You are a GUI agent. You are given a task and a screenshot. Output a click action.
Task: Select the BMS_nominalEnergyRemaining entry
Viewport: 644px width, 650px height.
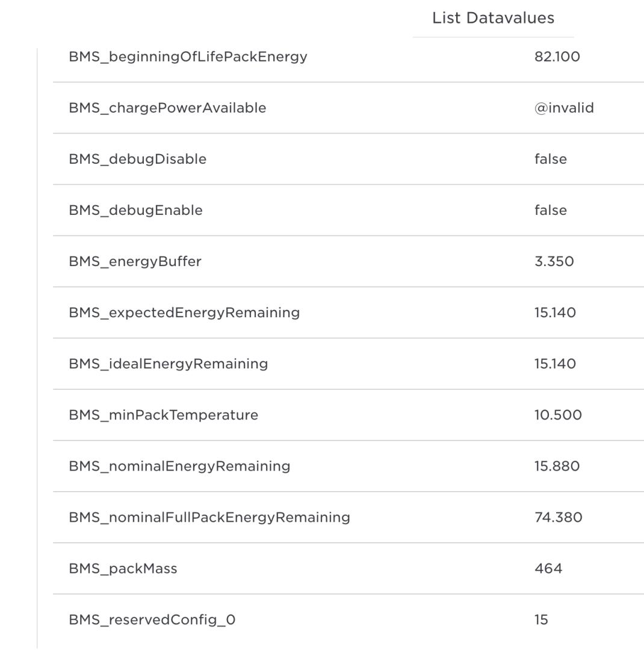[179, 466]
